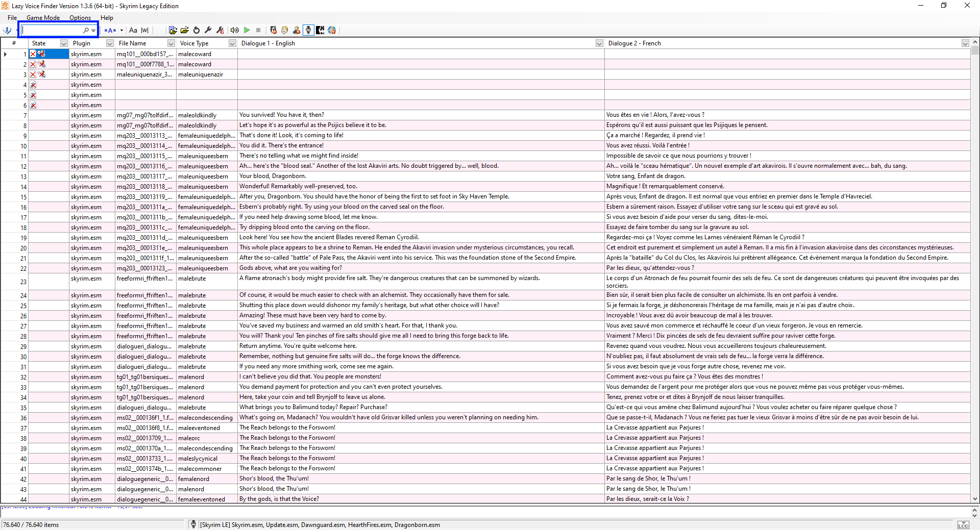Select line "Your blood, Dragonborn."

point(421,176)
